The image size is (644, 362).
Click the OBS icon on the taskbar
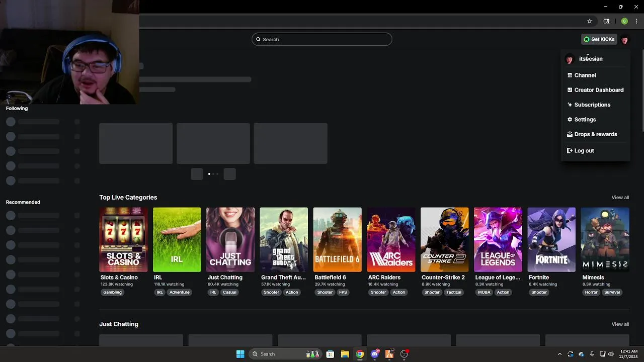tap(404, 354)
